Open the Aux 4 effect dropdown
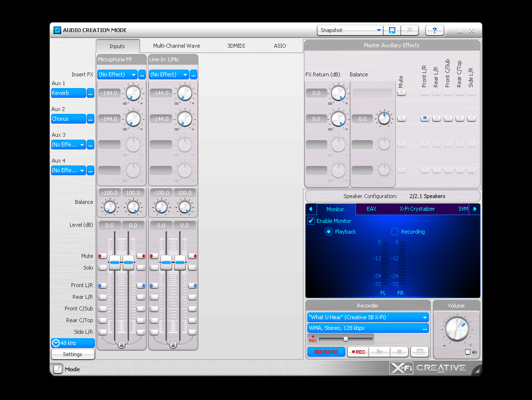532x400 pixels. 68,170
